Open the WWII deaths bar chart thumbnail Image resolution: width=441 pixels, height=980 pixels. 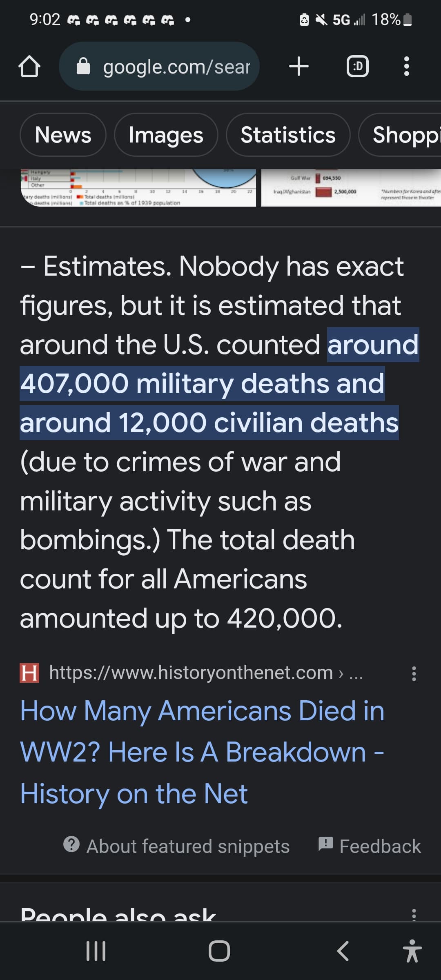click(x=138, y=188)
